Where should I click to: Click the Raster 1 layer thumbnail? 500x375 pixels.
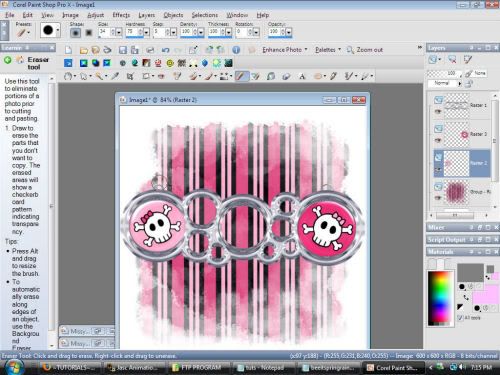click(x=457, y=105)
